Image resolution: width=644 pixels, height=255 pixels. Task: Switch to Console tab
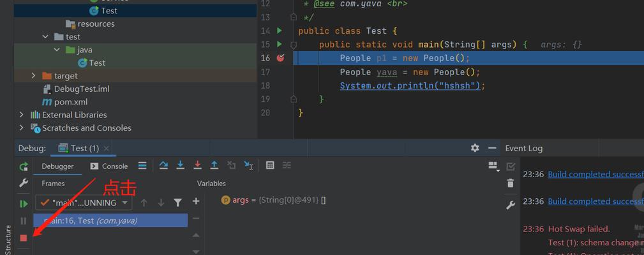click(x=109, y=166)
